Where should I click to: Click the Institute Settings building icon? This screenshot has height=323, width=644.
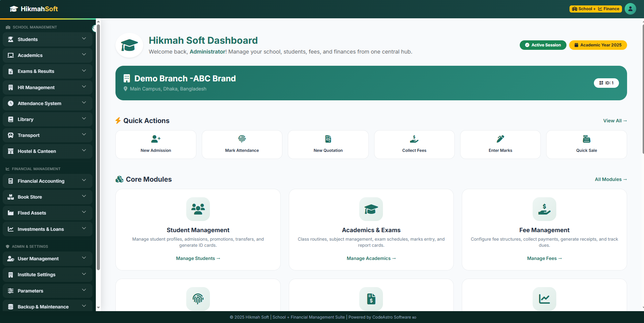tap(11, 275)
